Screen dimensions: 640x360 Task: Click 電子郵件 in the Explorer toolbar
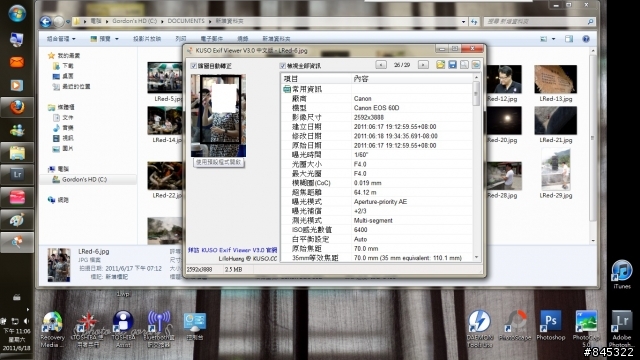click(211, 39)
